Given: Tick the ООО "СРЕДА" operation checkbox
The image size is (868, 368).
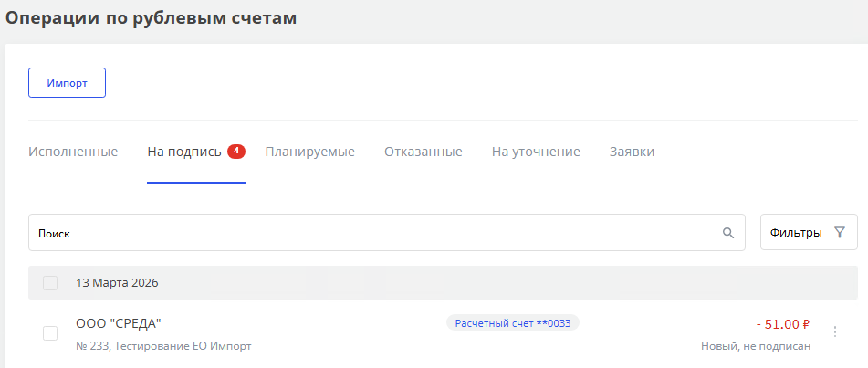Looking at the screenshot, I should coord(50,333).
